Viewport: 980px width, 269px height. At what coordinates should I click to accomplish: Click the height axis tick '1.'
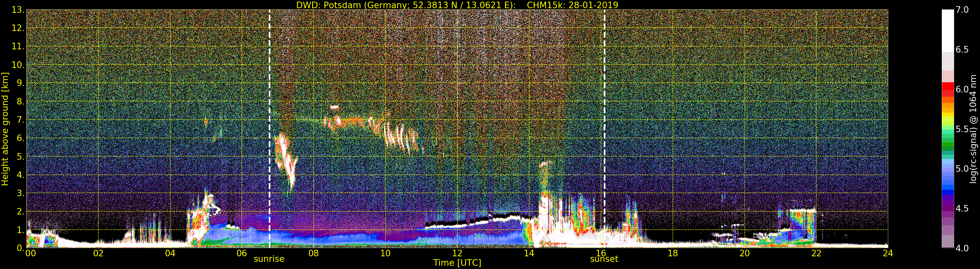click(x=20, y=230)
